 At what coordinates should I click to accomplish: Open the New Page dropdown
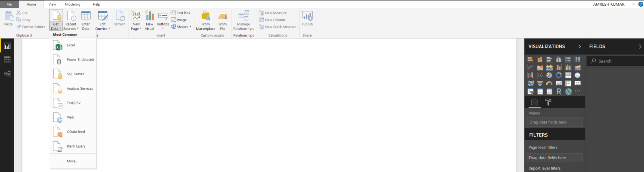pyautogui.click(x=136, y=26)
